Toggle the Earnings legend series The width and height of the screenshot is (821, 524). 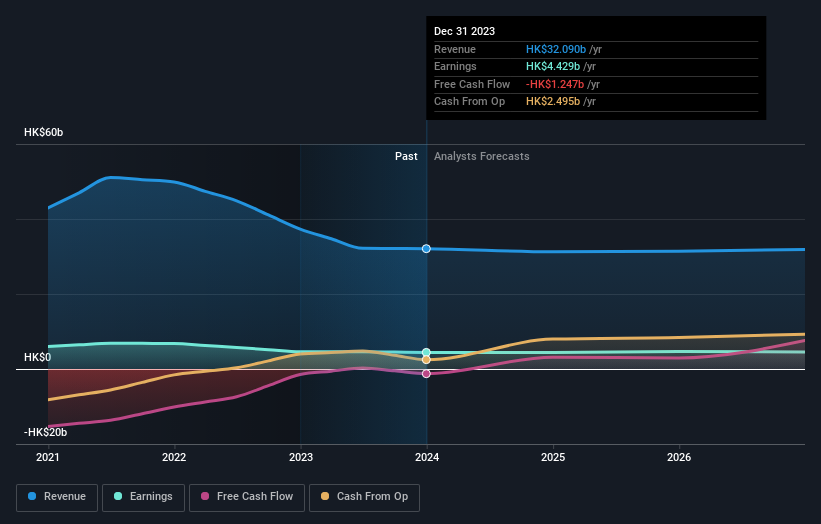(x=143, y=497)
